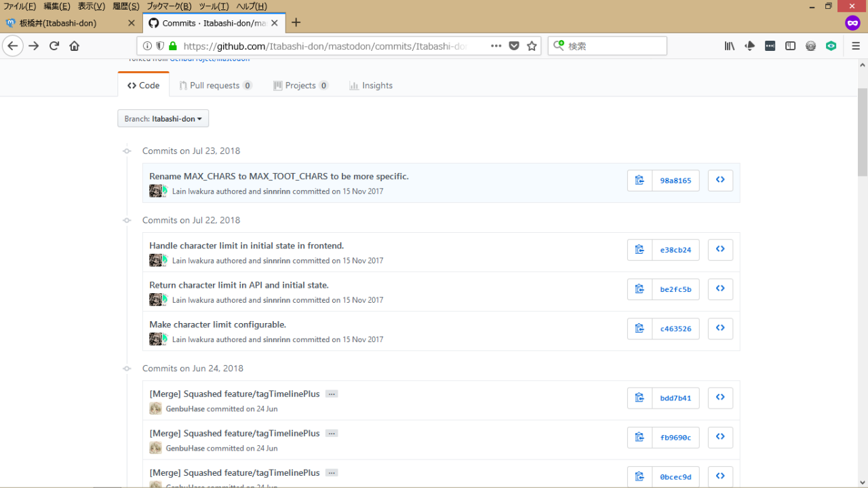868x488 pixels.
Task: Open Firefox hamburger menu
Action: 856,46
